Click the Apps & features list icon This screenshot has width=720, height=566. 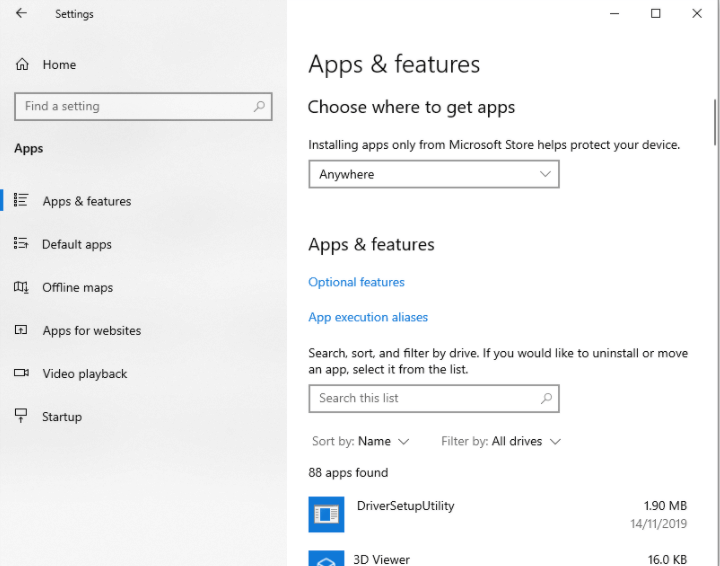tap(21, 200)
